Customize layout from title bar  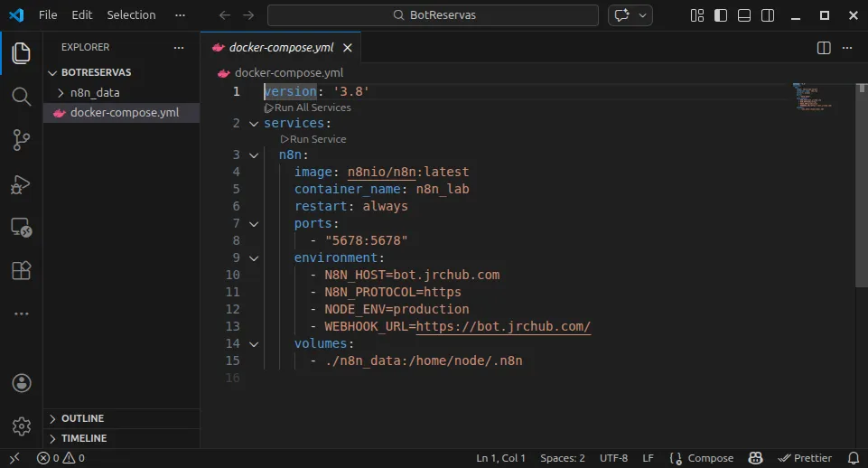[697, 15]
